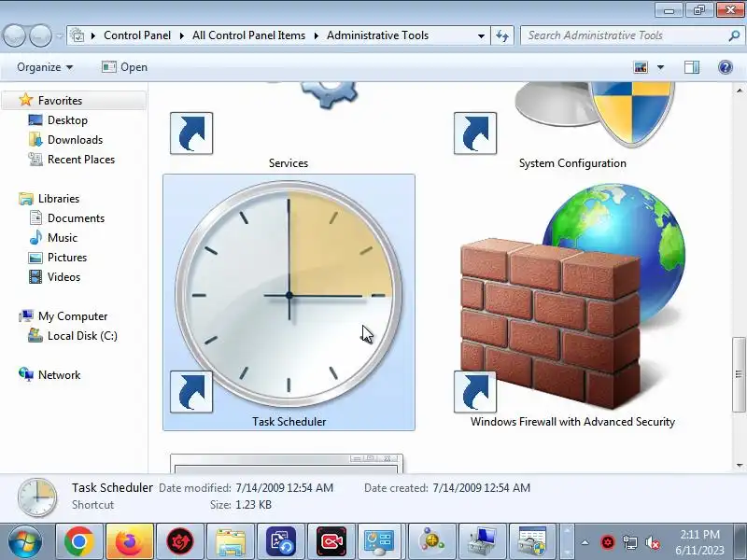Open the Documents library

76,218
